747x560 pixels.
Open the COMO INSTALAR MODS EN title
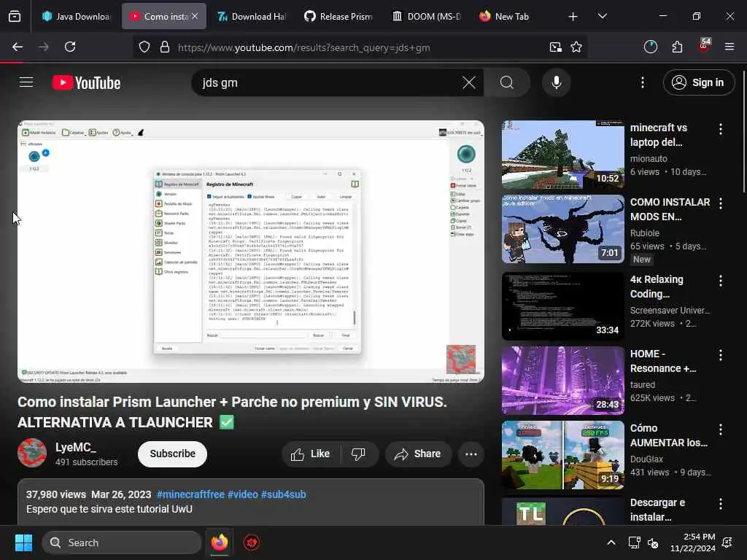(670, 209)
